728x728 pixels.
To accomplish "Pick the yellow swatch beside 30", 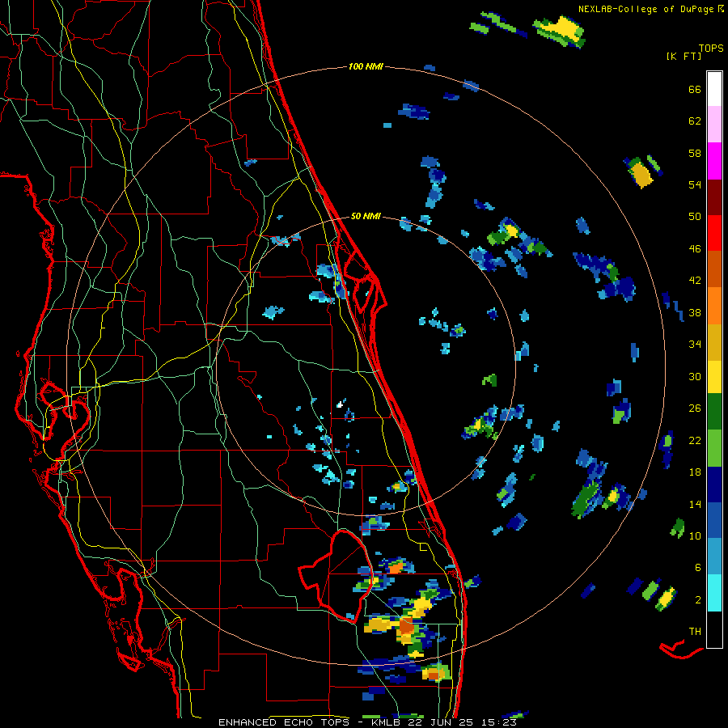I will 714,377.
